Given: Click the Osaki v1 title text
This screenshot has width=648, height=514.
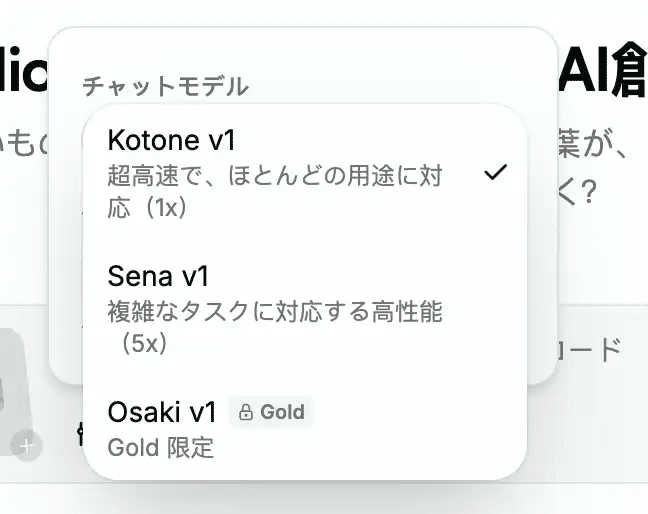Looking at the screenshot, I should tap(162, 412).
